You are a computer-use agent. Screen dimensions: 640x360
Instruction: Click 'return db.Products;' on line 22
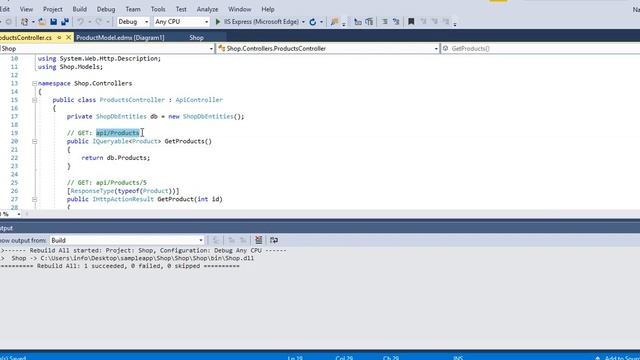116,158
